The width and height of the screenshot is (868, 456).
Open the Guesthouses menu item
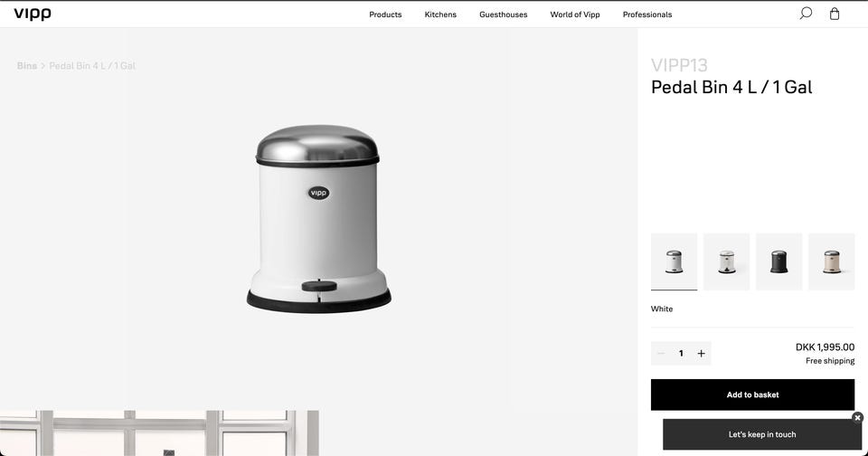pyautogui.click(x=504, y=14)
